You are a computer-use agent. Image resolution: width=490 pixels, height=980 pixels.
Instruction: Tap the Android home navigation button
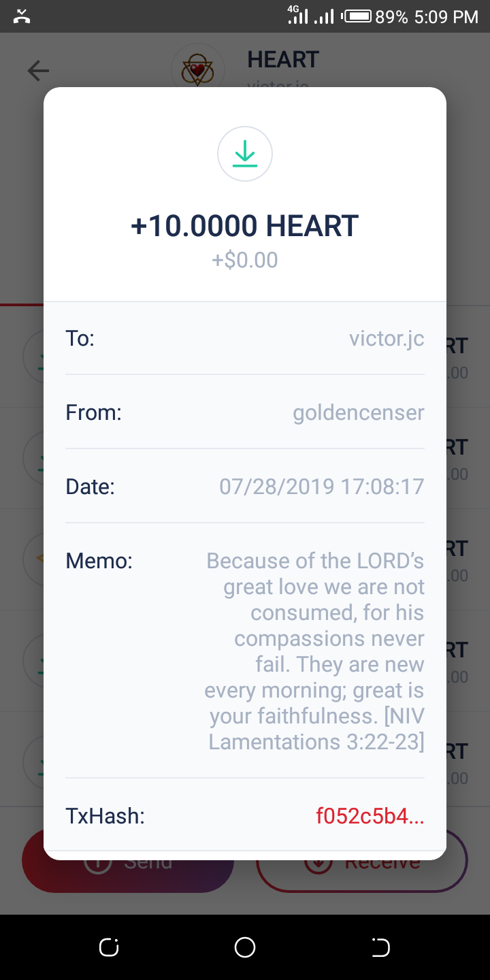pos(245,947)
